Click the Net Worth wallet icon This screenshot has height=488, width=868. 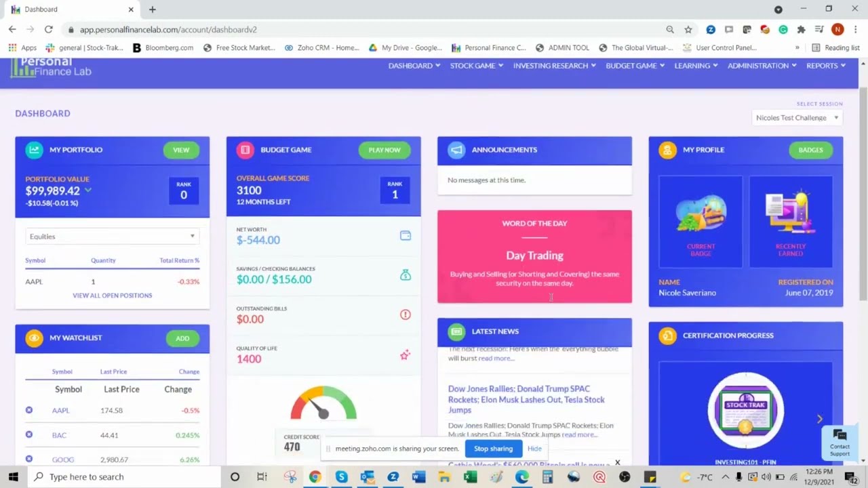point(405,236)
